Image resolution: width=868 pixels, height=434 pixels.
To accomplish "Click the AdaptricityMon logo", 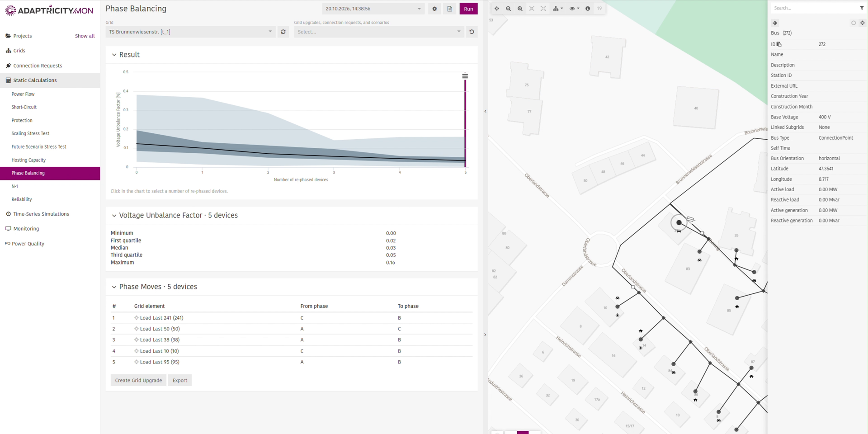I will tap(49, 10).
